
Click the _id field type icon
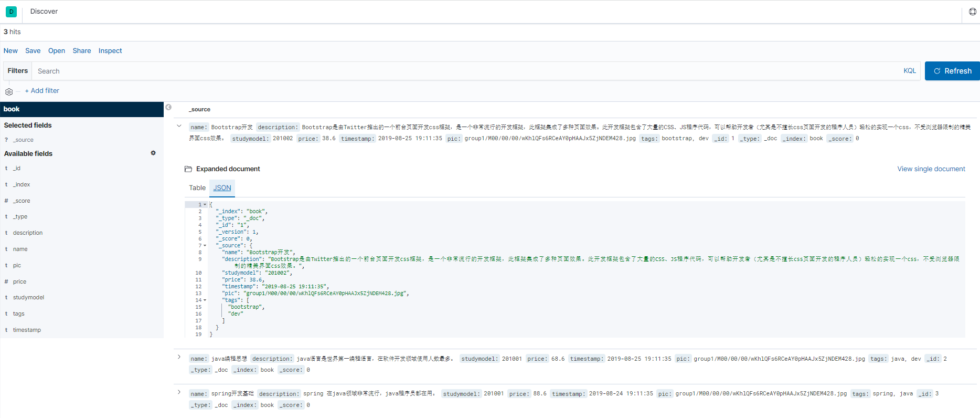coord(6,169)
